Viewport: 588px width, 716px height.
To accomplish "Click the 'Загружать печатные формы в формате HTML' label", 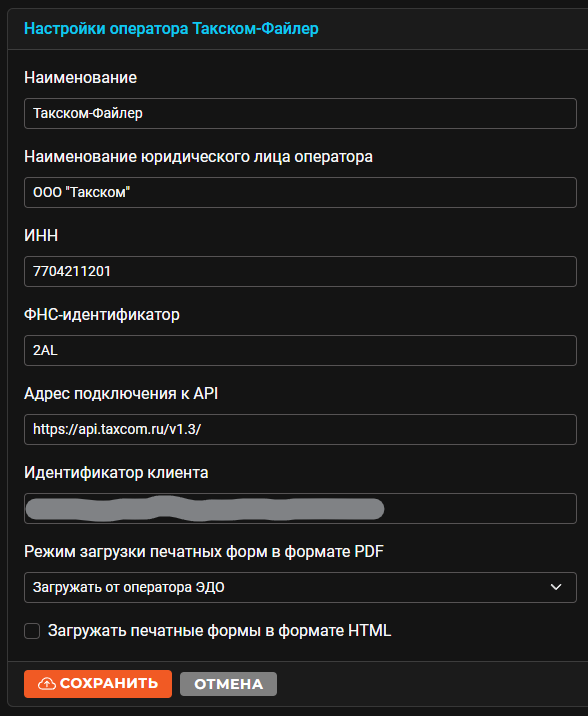I will tap(220, 631).
